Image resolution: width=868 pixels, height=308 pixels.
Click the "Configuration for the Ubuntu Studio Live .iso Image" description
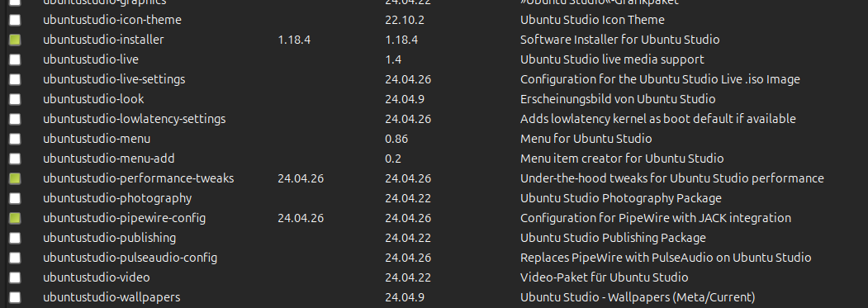pos(661,79)
